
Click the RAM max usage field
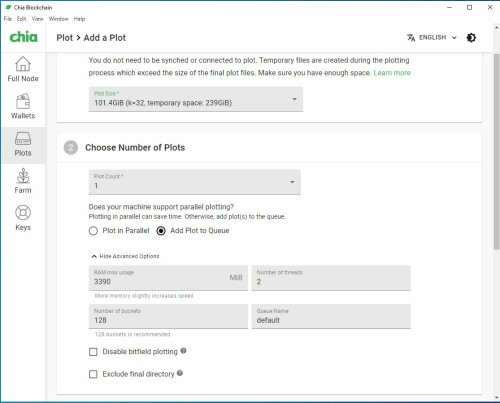(x=168, y=278)
